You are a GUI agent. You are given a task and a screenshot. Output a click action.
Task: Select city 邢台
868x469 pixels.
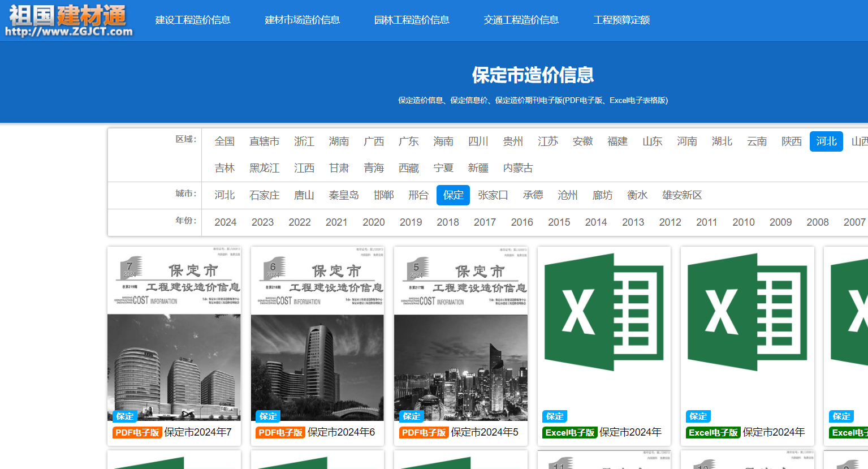418,195
